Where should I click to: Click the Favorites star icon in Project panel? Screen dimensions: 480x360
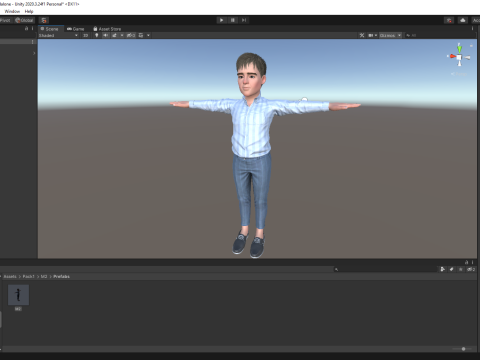(x=461, y=269)
